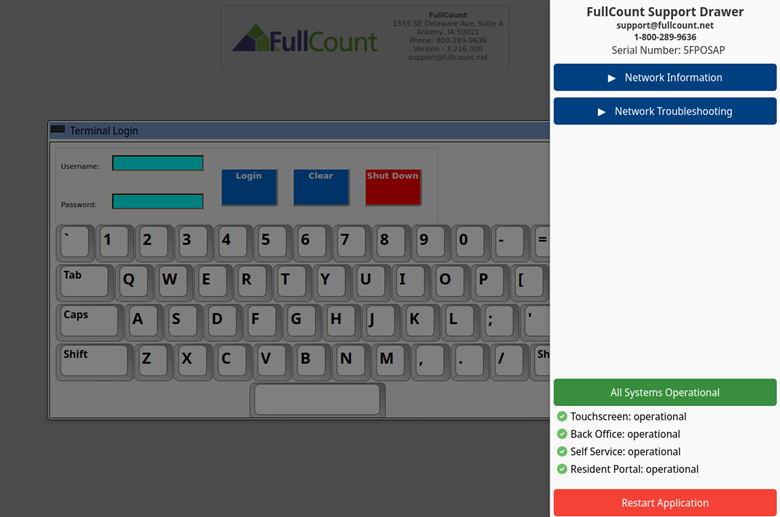Tap the X key

click(x=194, y=362)
